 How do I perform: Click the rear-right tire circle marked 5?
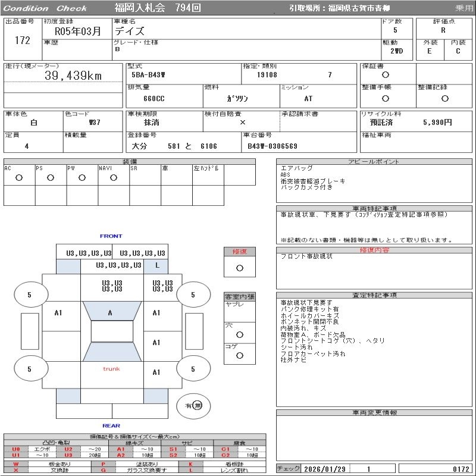click(x=193, y=368)
